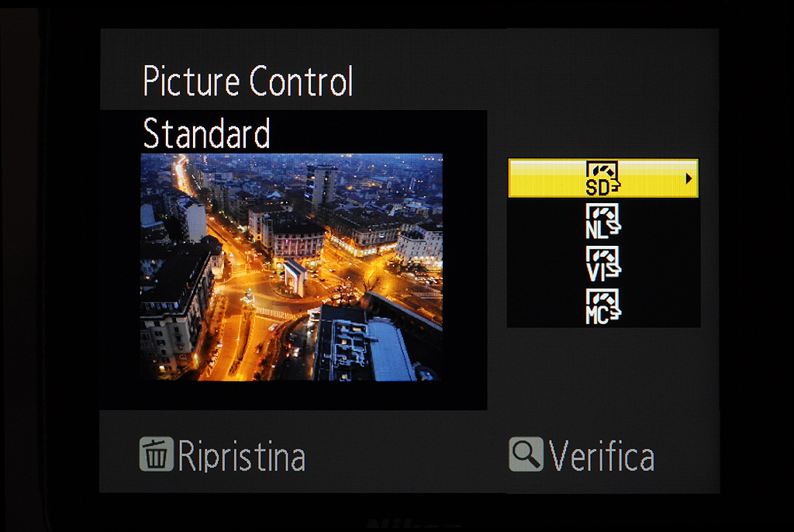794x532 pixels.
Task: Click the Standard name above the preview
Action: [206, 133]
